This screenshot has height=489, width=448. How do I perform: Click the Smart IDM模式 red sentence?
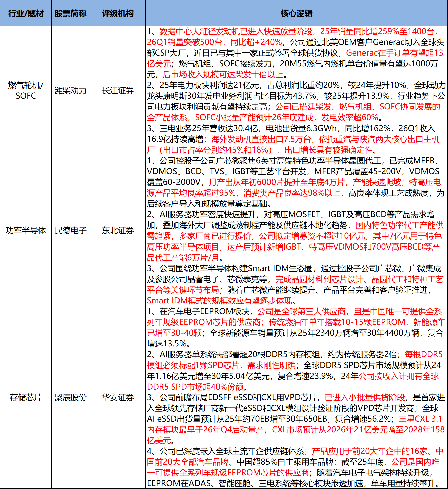(220, 300)
